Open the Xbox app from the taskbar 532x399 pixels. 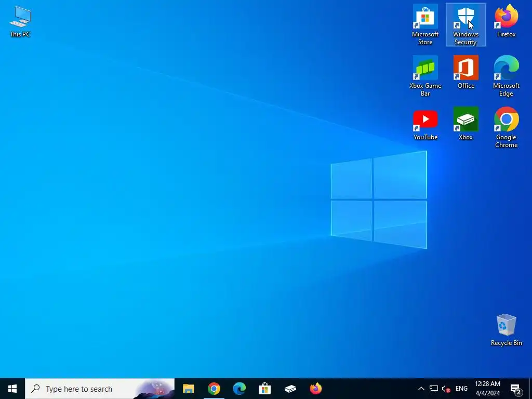point(290,389)
